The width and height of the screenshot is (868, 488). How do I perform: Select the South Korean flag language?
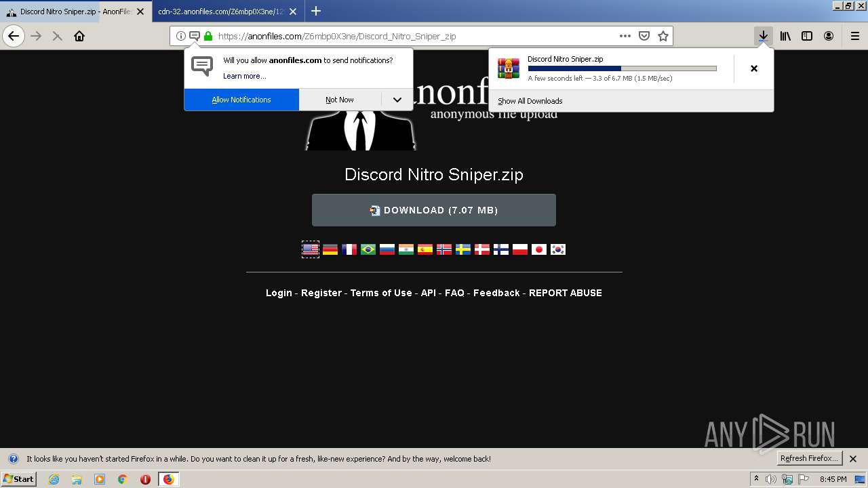click(x=558, y=249)
